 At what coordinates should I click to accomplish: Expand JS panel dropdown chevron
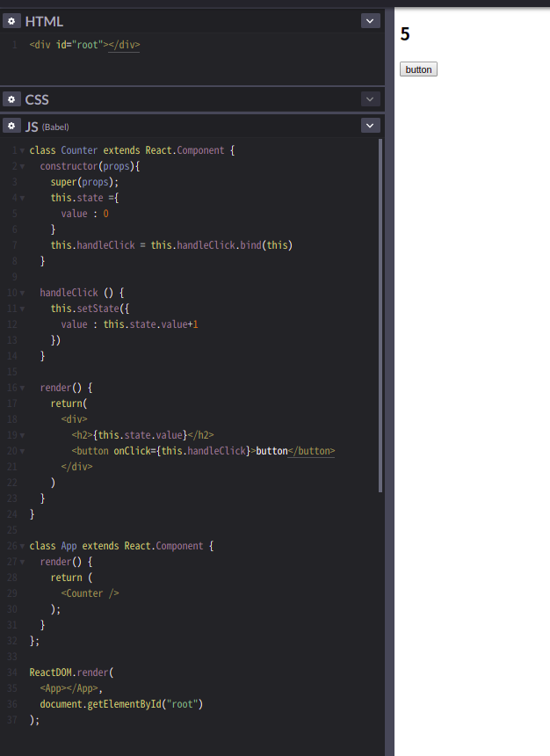pyautogui.click(x=370, y=126)
